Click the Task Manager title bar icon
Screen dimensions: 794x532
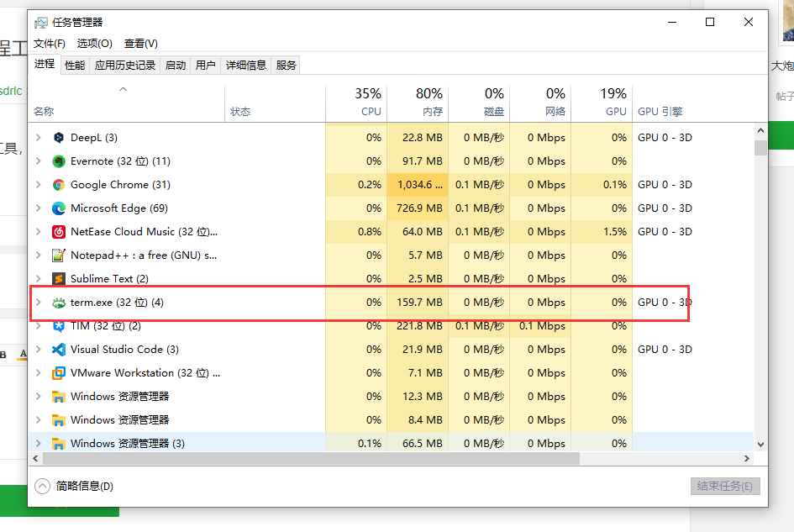(40, 23)
